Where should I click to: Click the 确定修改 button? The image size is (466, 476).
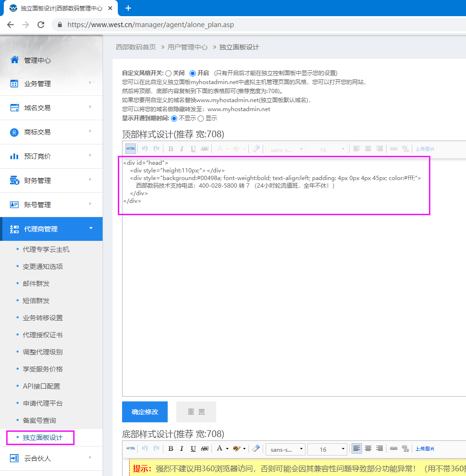pos(145,412)
